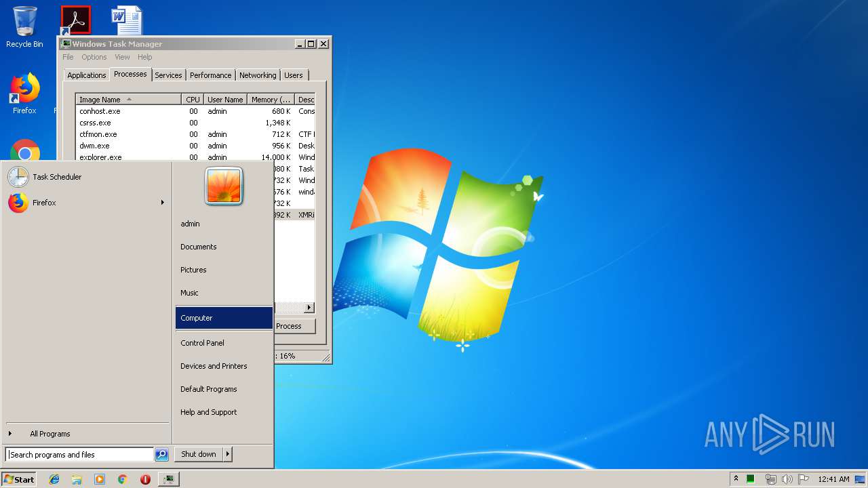
Task: Click the volume speaker icon
Action: tap(787, 479)
